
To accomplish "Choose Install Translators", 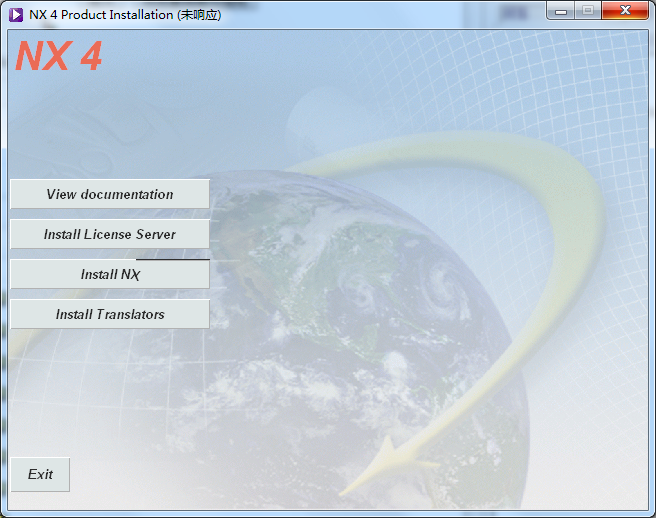I will tap(110, 314).
